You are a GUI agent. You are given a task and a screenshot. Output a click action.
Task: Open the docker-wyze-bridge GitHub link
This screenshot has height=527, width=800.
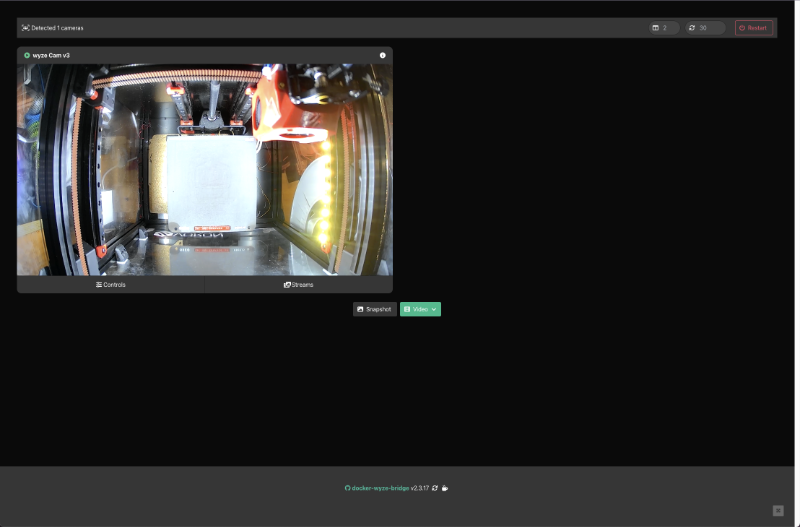[380, 488]
